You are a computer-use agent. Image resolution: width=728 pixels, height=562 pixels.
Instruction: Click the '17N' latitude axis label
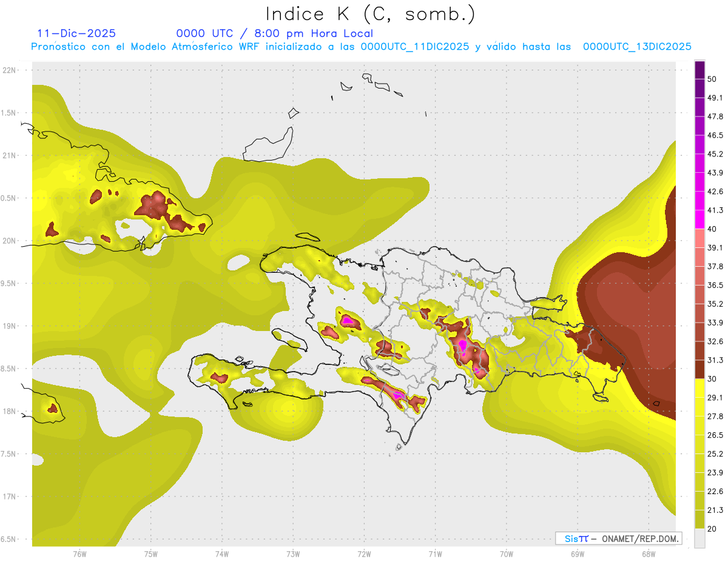pos(9,497)
